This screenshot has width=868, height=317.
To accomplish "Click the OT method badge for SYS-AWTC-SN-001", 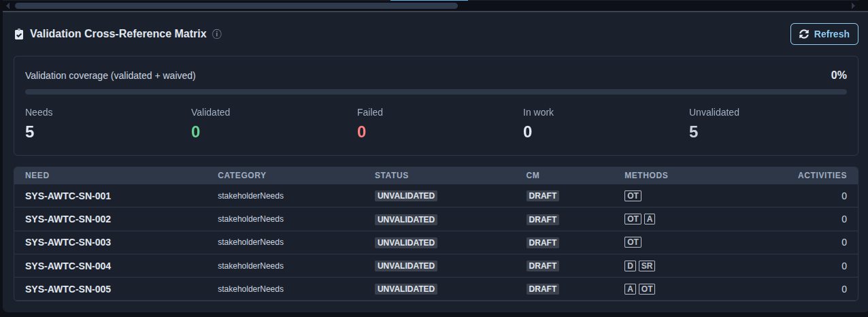I will pyautogui.click(x=633, y=196).
